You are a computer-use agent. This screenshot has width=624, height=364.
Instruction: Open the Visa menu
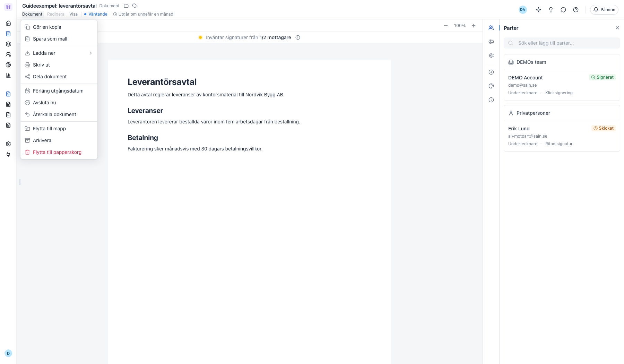click(73, 14)
